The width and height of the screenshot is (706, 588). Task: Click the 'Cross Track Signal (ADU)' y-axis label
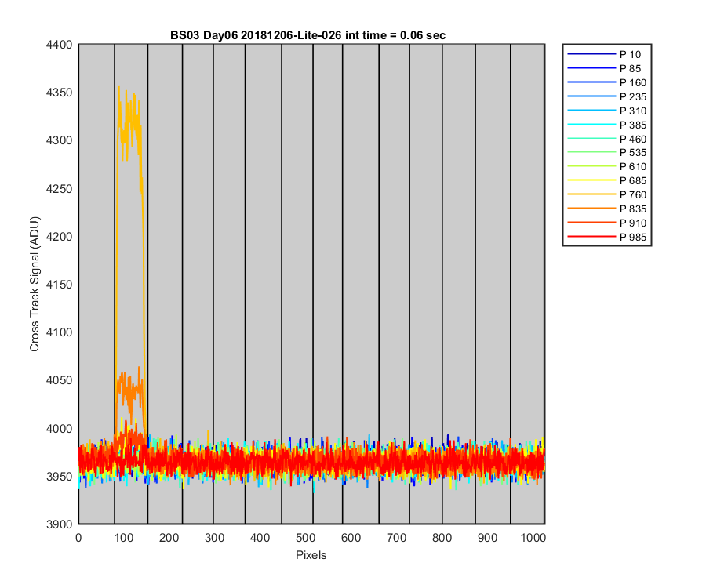click(x=35, y=284)
